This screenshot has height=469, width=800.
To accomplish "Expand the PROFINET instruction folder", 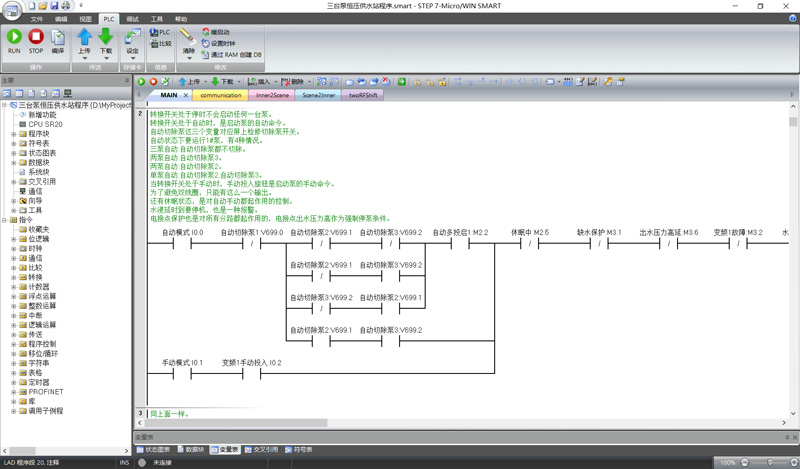I will point(14,392).
